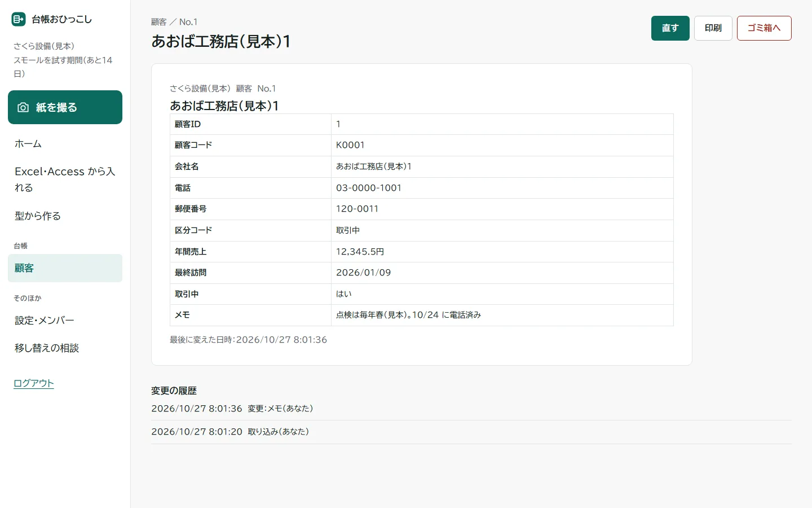812x508 pixels.
Task: Click the 取引中 value はい
Action: click(x=344, y=294)
